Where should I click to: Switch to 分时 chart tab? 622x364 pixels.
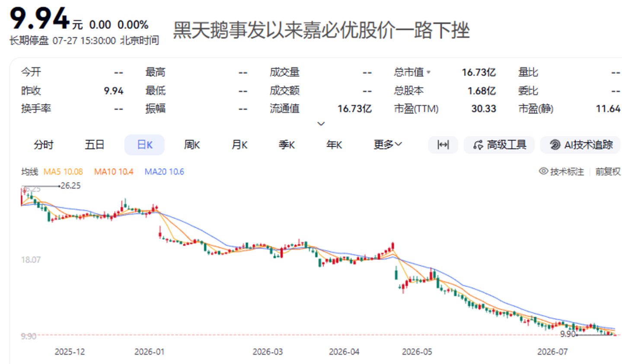(44, 145)
